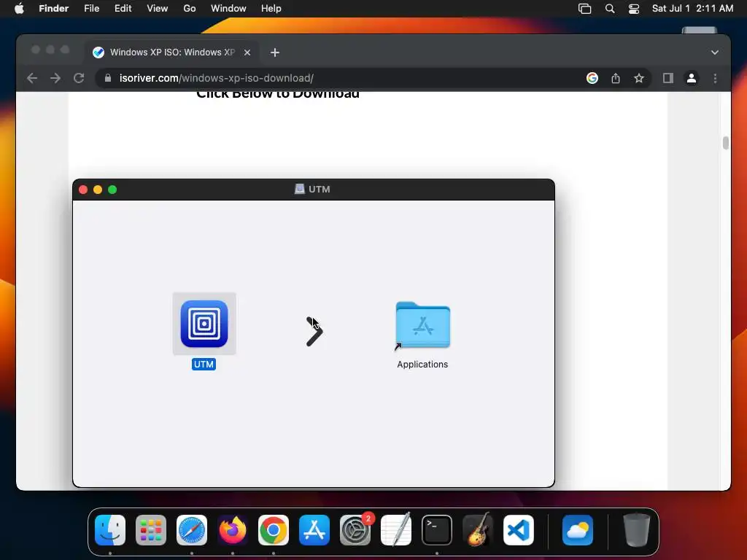747x560 pixels.
Task: Open Control Center in menu bar
Action: (634, 9)
